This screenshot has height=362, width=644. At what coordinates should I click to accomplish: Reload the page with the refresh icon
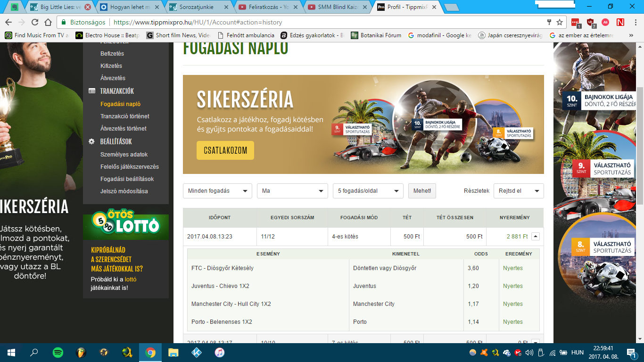(x=35, y=22)
